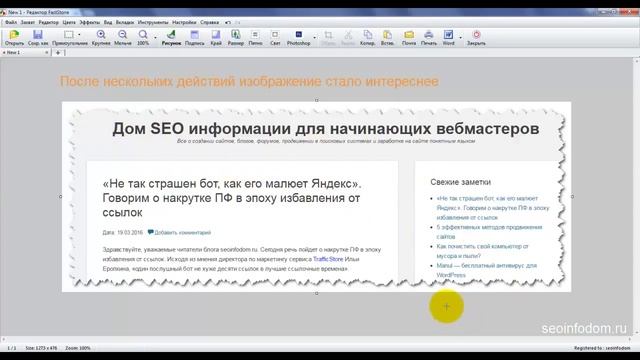
Task: Click the top middle selection handle
Action: 316,100
